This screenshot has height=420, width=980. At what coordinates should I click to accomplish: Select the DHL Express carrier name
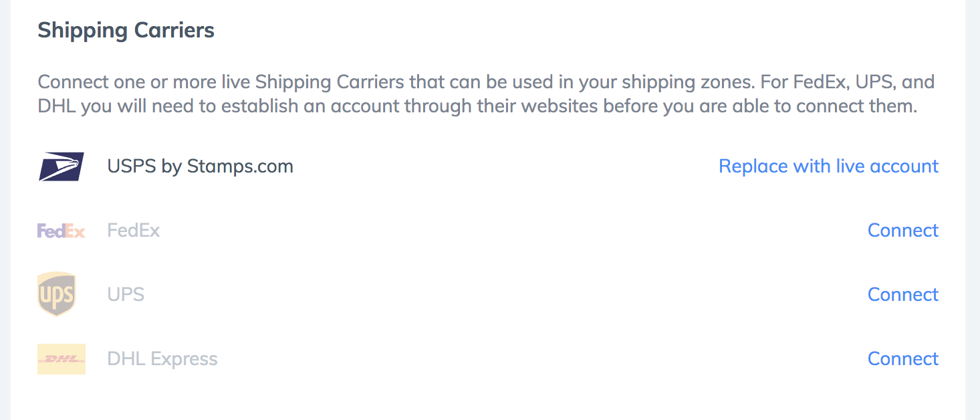(162, 358)
